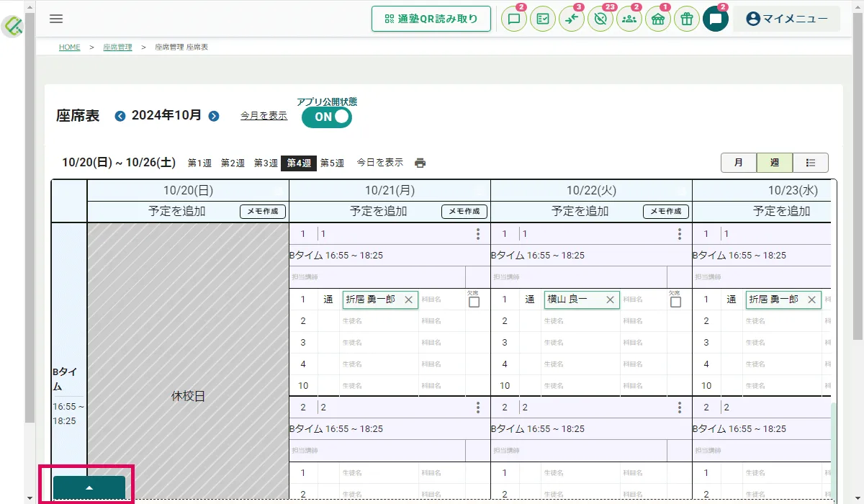
Task: Select 第3週 tab
Action: (266, 163)
